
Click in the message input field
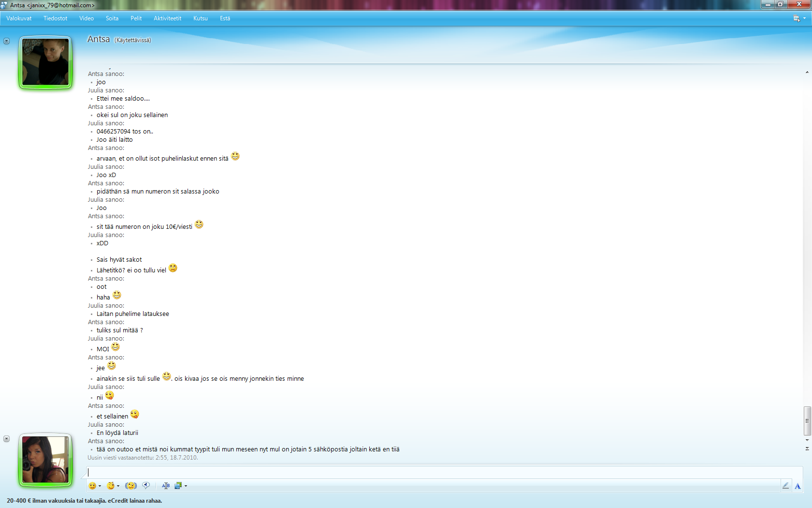click(435, 472)
